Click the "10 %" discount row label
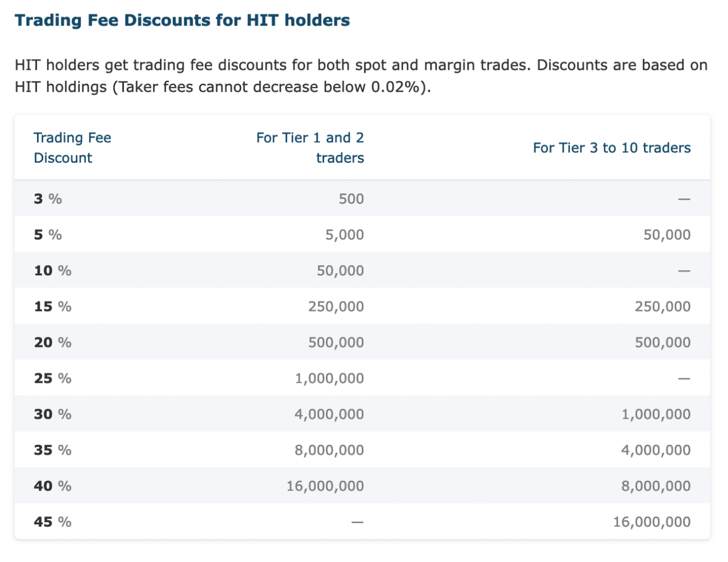This screenshot has height=562, width=728. (52, 270)
